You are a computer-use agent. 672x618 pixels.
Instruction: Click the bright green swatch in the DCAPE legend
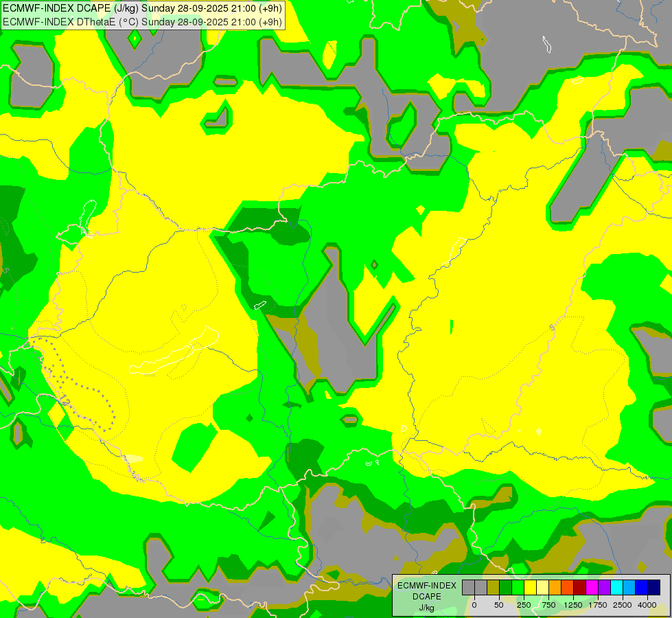pyautogui.click(x=518, y=588)
